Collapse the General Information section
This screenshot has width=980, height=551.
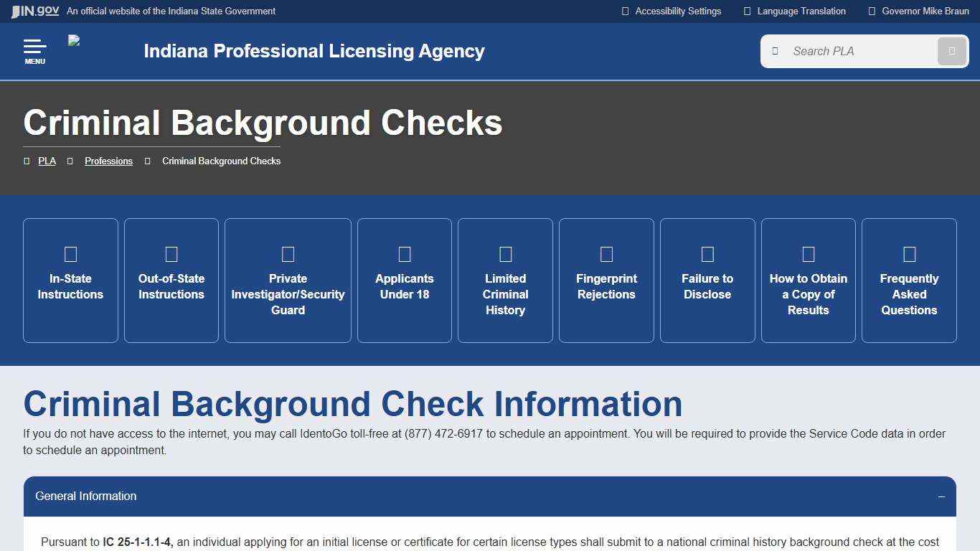coord(941,496)
